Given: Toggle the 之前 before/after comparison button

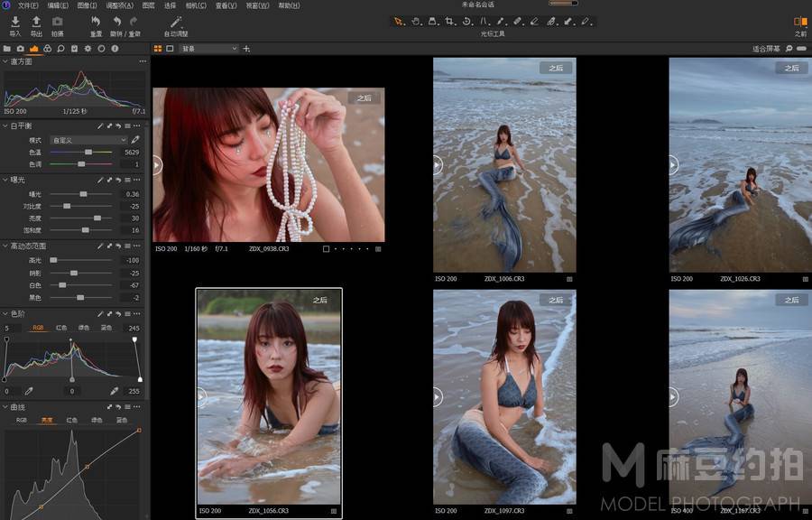Looking at the screenshot, I should (800, 22).
